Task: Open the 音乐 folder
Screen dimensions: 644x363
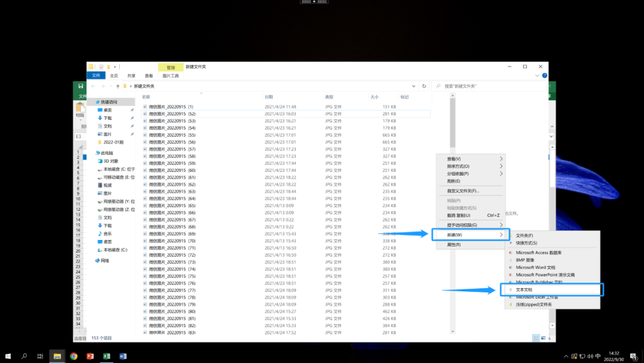Action: (x=107, y=234)
